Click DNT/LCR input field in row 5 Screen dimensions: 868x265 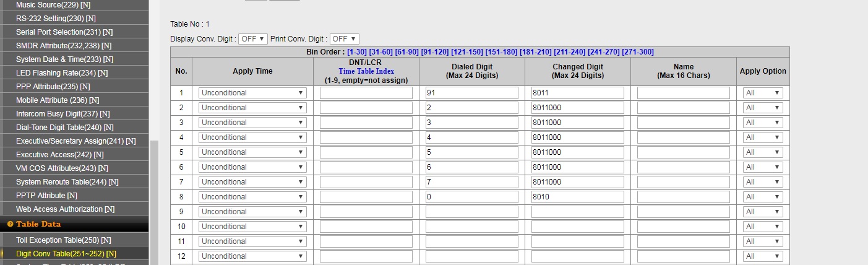[x=366, y=152]
